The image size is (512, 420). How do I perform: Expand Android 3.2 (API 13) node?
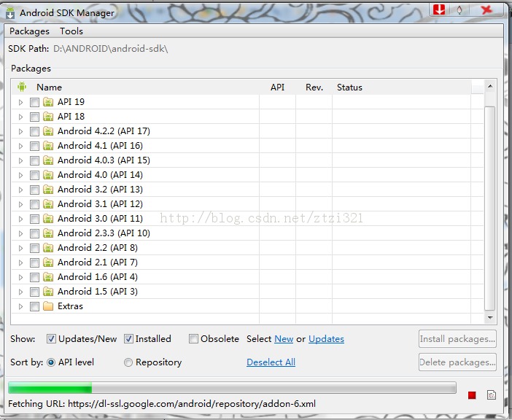click(20, 190)
